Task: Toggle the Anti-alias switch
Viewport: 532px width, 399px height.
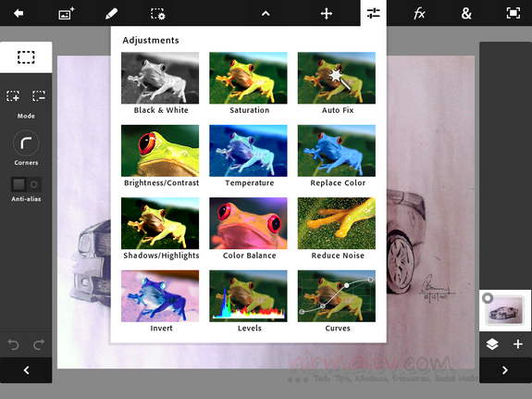Action: click(x=26, y=185)
